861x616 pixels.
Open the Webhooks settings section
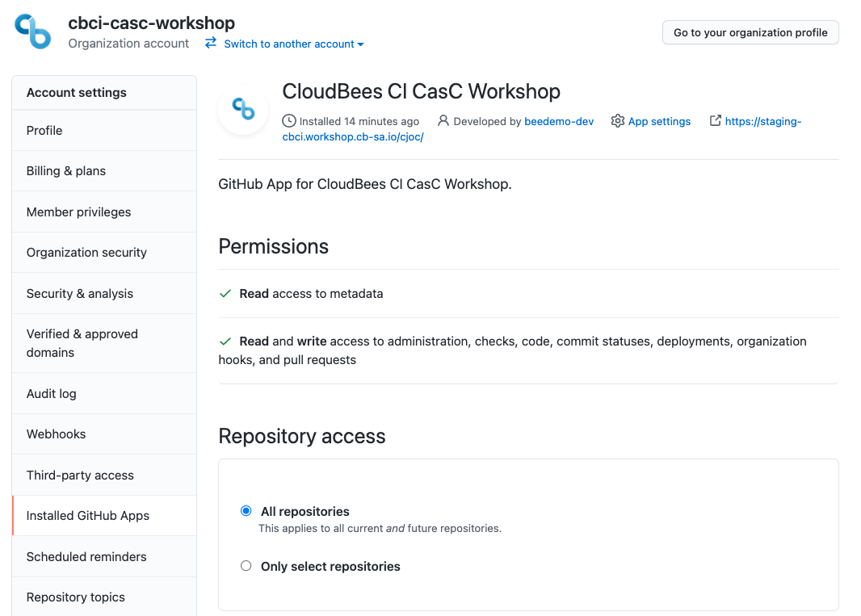coord(56,434)
